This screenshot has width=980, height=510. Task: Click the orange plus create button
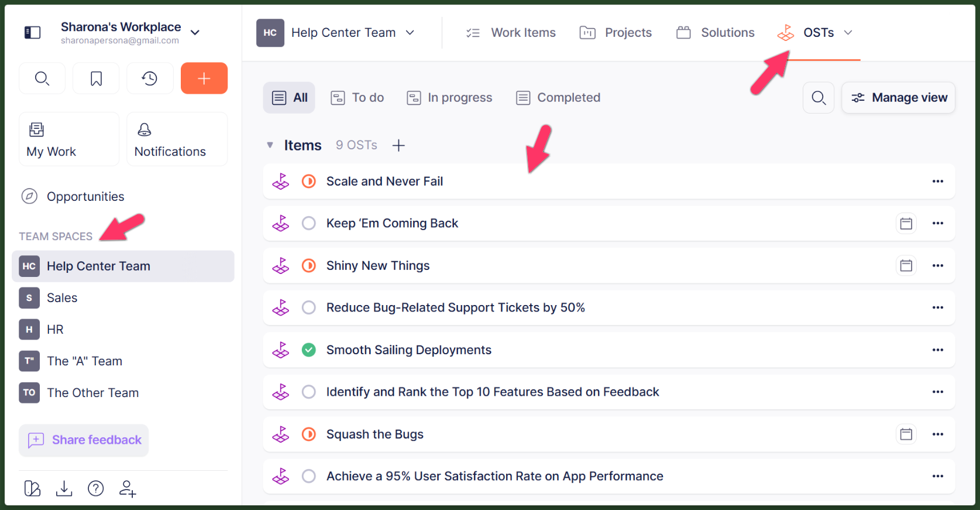204,78
